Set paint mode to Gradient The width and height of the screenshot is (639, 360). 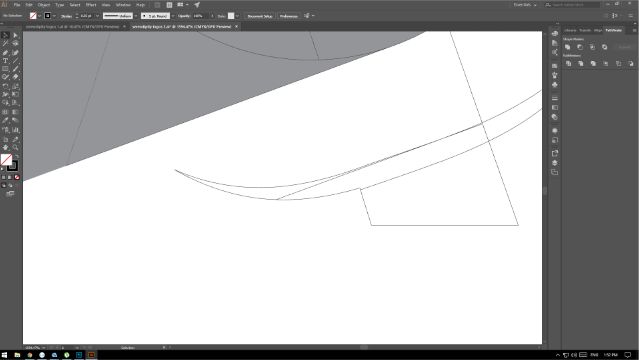pyautogui.click(x=10, y=177)
